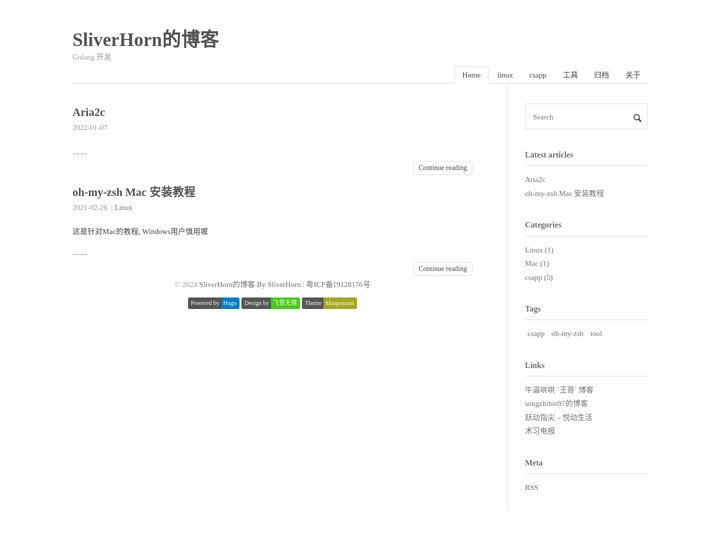The width and height of the screenshot is (720, 540).
Task: Open the csapp nav item
Action: [537, 75]
